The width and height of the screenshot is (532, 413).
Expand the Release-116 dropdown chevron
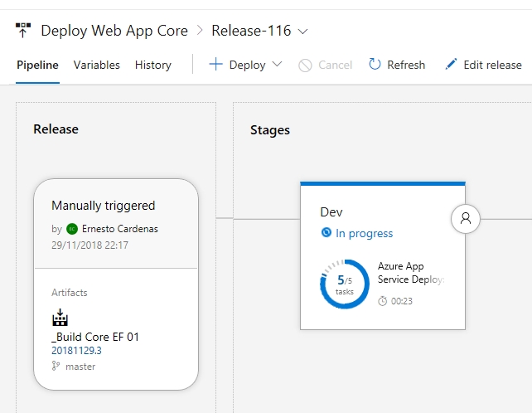click(x=302, y=32)
